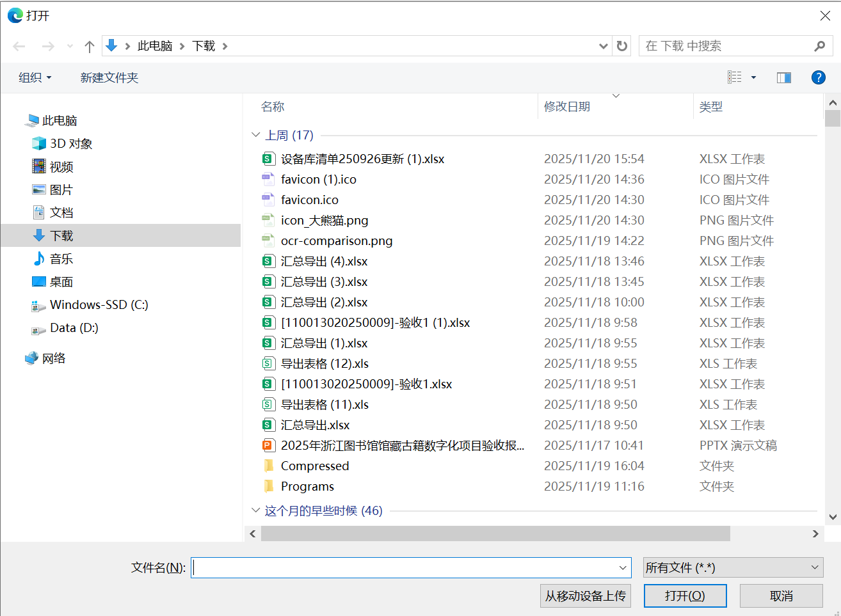The image size is (841, 616).
Task: Collapse the 上周 (17) group
Action: tap(256, 135)
